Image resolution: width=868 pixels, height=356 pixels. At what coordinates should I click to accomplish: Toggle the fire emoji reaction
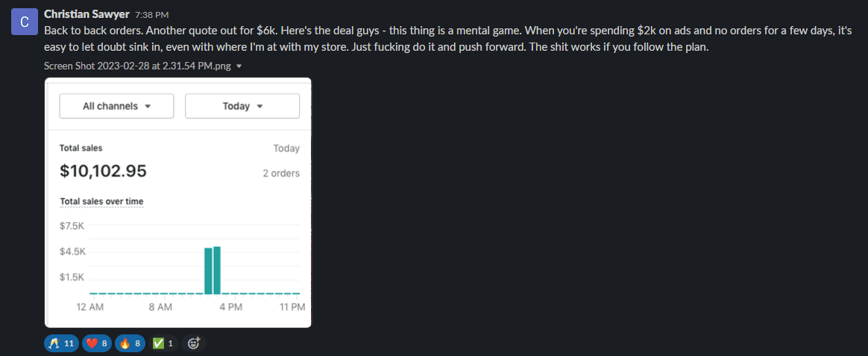[x=130, y=344]
